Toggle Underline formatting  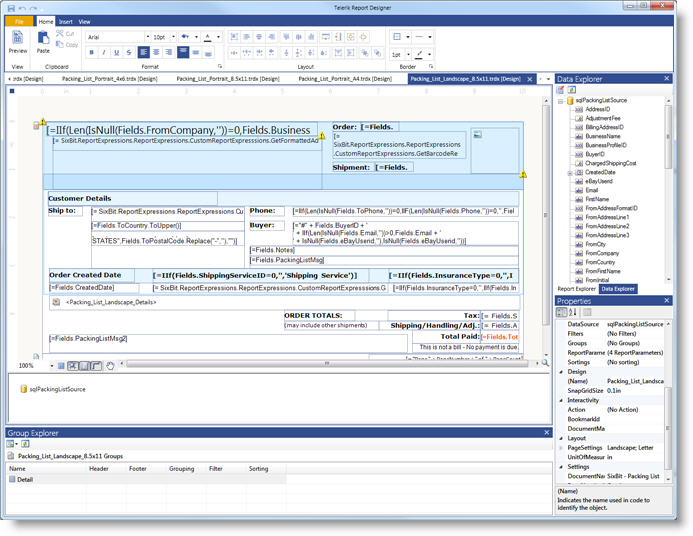click(116, 52)
